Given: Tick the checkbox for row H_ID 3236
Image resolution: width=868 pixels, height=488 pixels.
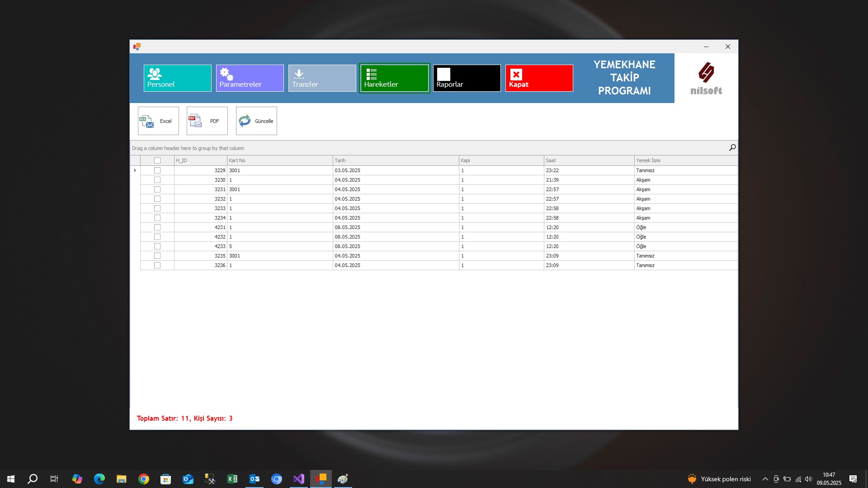Looking at the screenshot, I should pyautogui.click(x=157, y=265).
